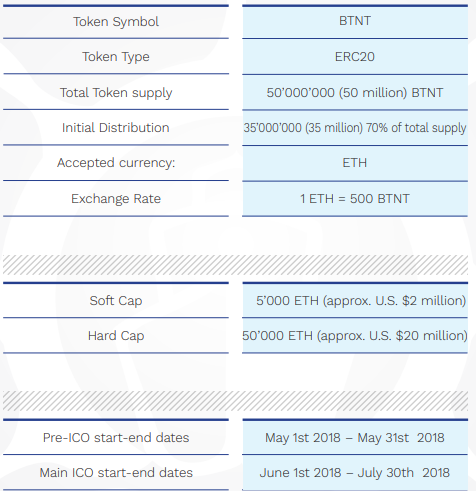Image resolution: width=476 pixels, height=491 pixels.
Task: Select the 1 ETH = 500 BTNT value
Action: pos(355,199)
